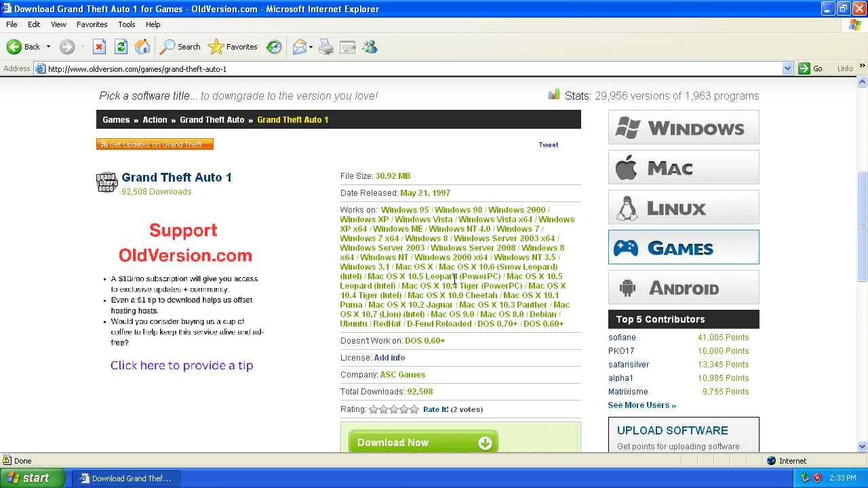Viewport: 868px width, 488px height.
Task: Open the Back button history dropdown arrow
Action: (x=48, y=47)
